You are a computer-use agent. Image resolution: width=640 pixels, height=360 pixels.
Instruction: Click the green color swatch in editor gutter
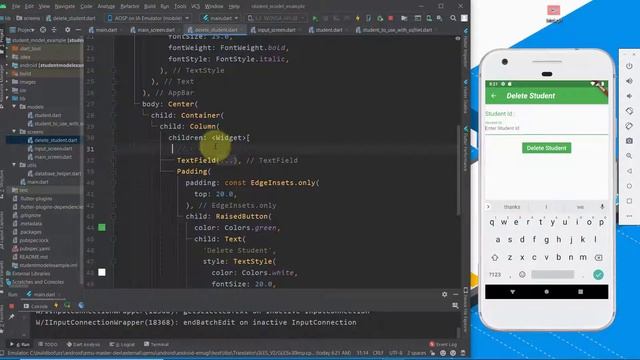coord(102,227)
